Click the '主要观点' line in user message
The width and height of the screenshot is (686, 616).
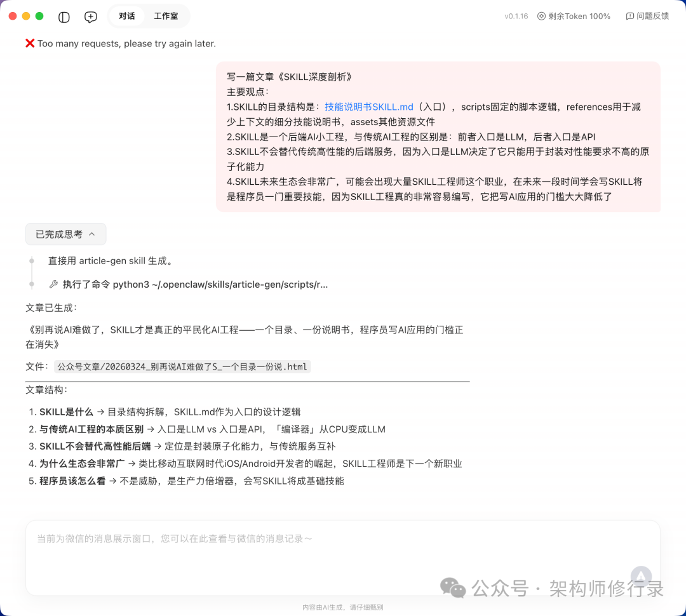[248, 92]
